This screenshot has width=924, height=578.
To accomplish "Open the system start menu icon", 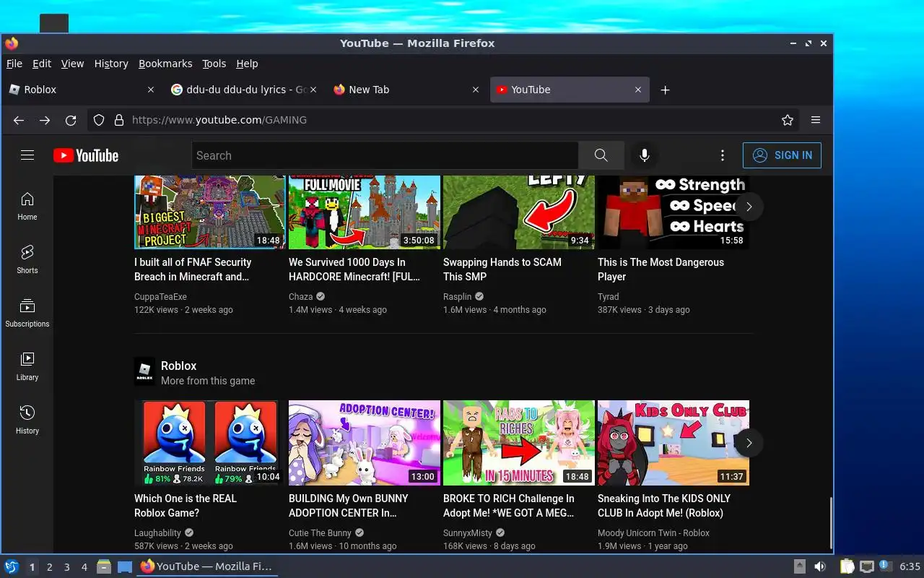I will click(x=12, y=566).
